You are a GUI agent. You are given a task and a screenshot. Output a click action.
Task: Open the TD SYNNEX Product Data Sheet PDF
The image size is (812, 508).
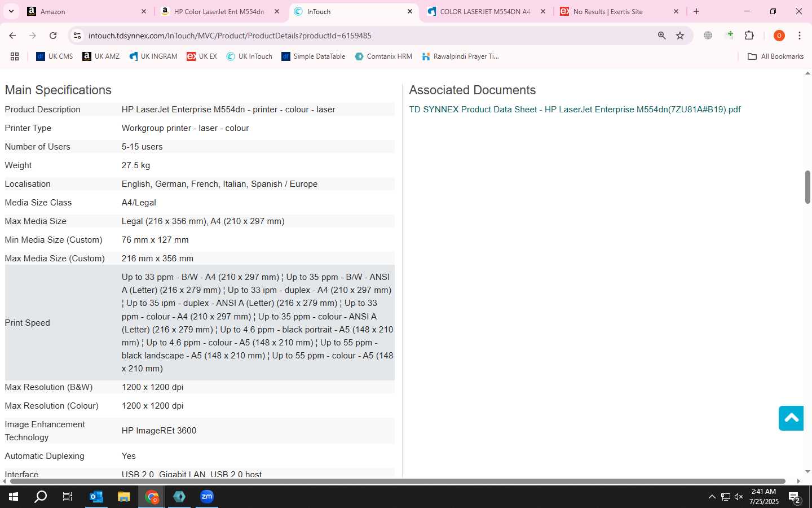575,110
